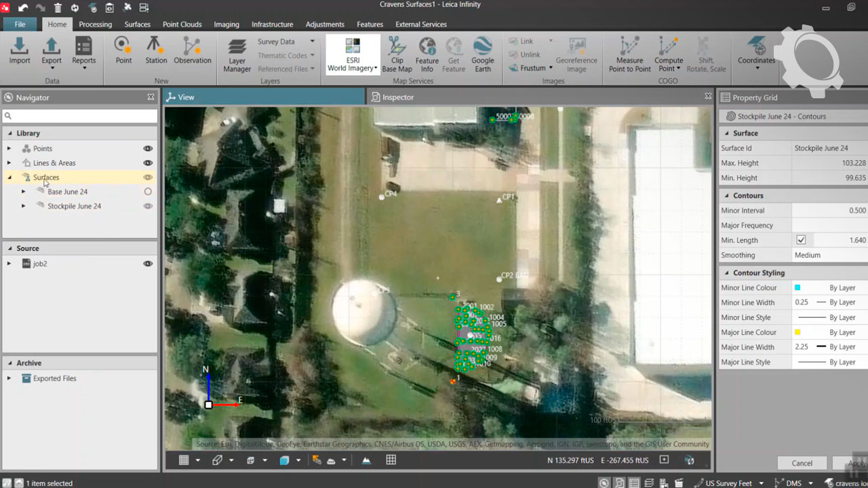Toggle visibility of Points in Library

[148, 148]
